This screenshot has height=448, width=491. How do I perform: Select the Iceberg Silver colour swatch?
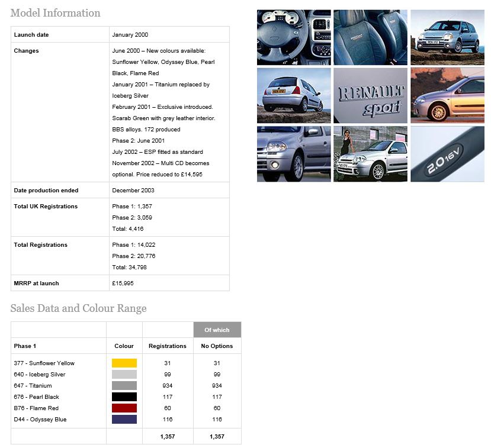124,374
